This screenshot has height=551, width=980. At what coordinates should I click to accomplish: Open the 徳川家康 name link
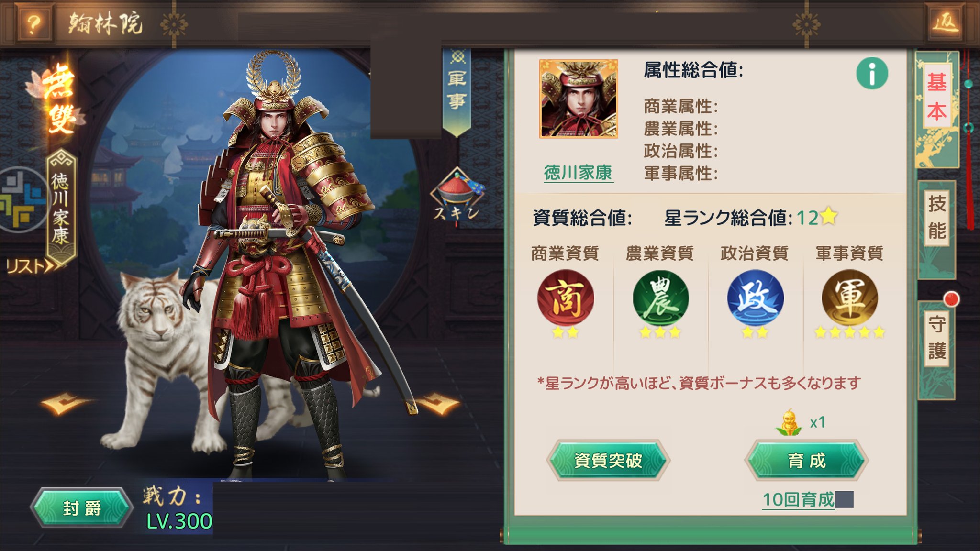(578, 173)
